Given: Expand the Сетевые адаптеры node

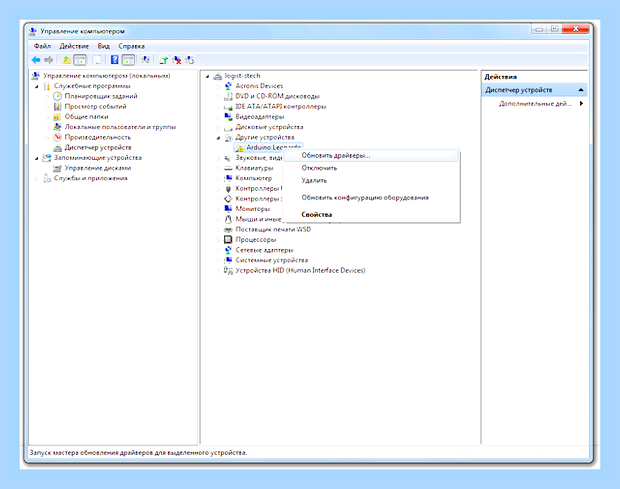Looking at the screenshot, I should click(x=218, y=250).
